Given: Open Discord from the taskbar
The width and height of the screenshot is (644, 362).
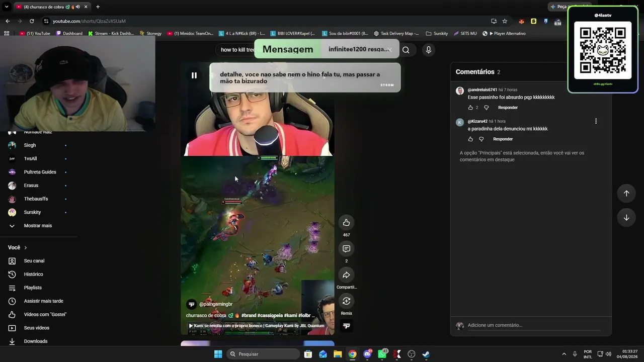Looking at the screenshot, I should coord(367,354).
